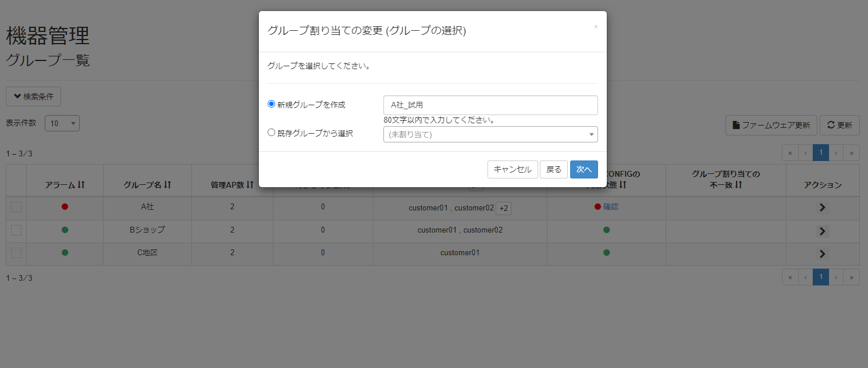Click the group name input containing A社_試用

click(490, 105)
